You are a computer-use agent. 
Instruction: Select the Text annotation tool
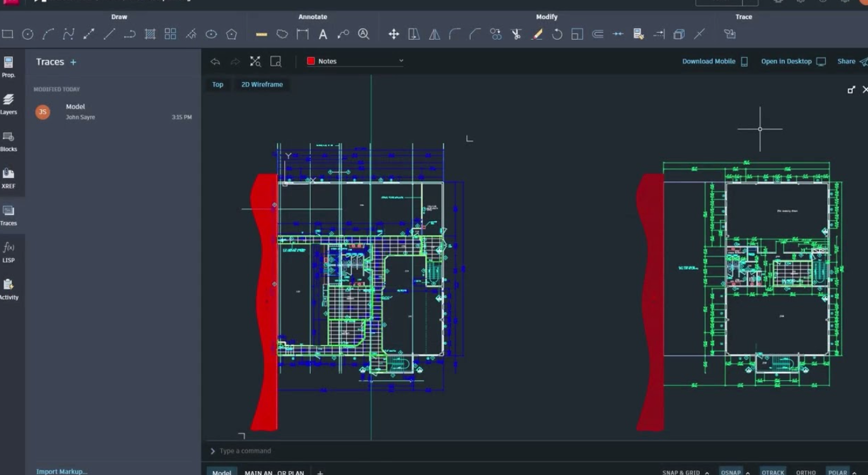click(x=323, y=35)
